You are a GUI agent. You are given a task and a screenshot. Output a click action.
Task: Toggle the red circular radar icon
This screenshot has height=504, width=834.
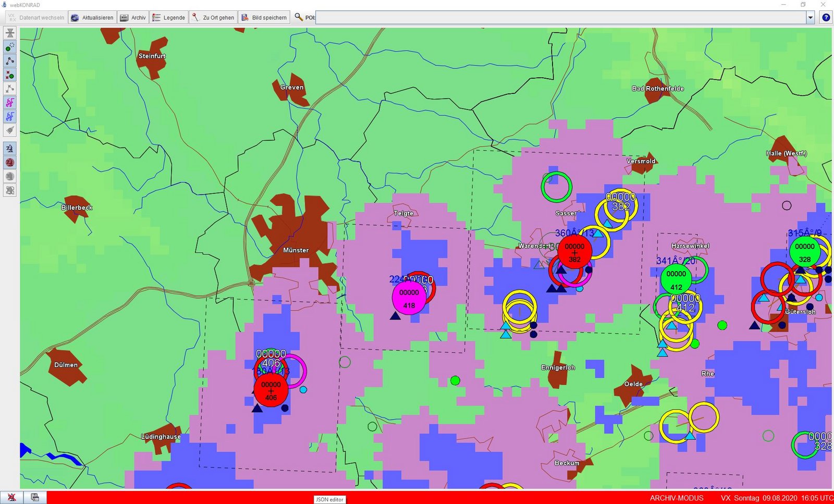10,163
